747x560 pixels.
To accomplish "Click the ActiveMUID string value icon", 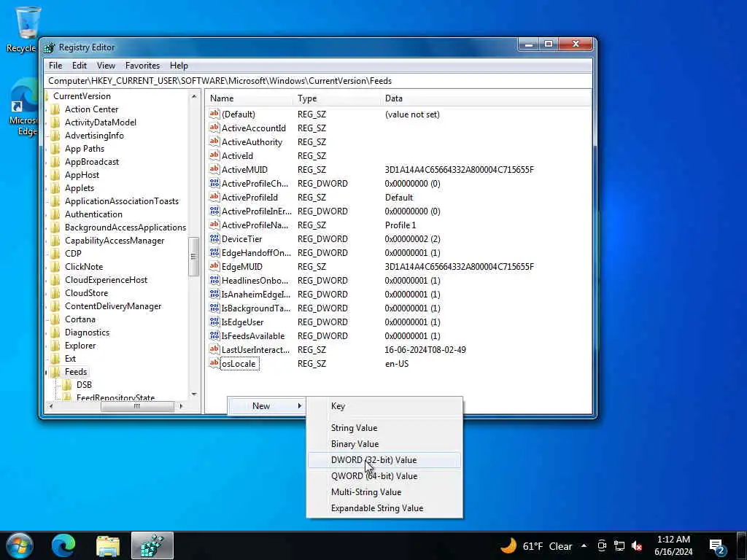I will click(214, 169).
